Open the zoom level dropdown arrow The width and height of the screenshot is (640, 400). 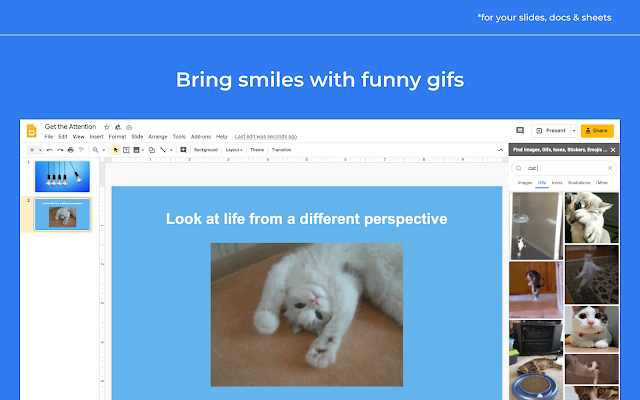[103, 150]
